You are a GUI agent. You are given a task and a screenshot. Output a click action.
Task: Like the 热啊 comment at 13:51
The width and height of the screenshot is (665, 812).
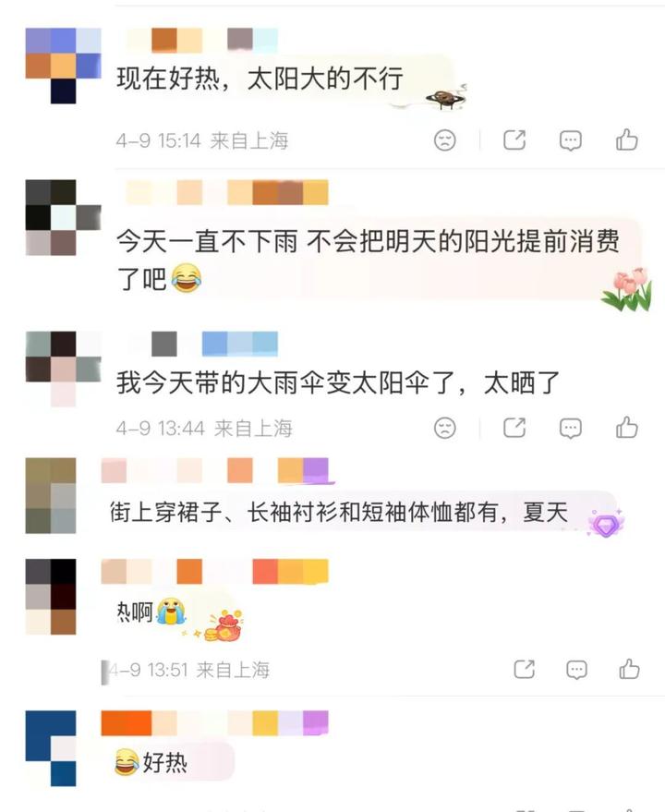(x=629, y=669)
